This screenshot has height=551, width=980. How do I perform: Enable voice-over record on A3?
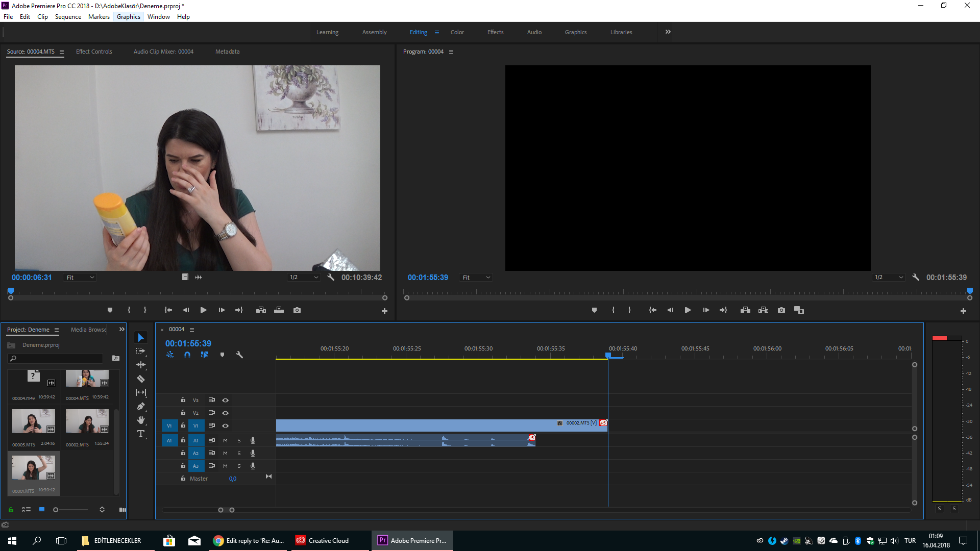pyautogui.click(x=253, y=466)
